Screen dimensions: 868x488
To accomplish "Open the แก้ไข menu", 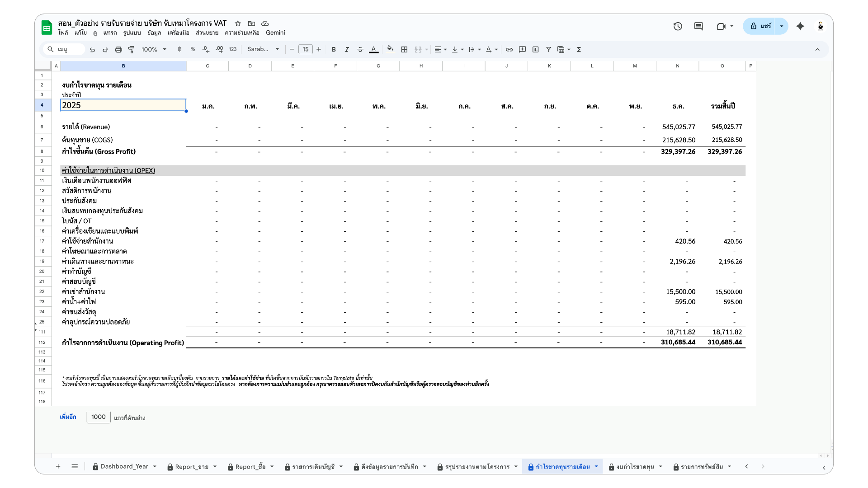I will tap(81, 33).
